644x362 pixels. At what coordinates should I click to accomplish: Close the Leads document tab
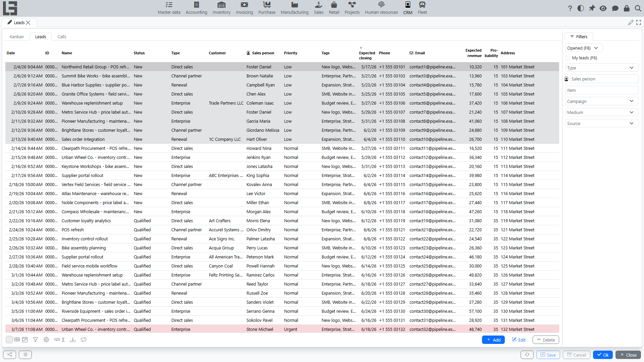28,22
